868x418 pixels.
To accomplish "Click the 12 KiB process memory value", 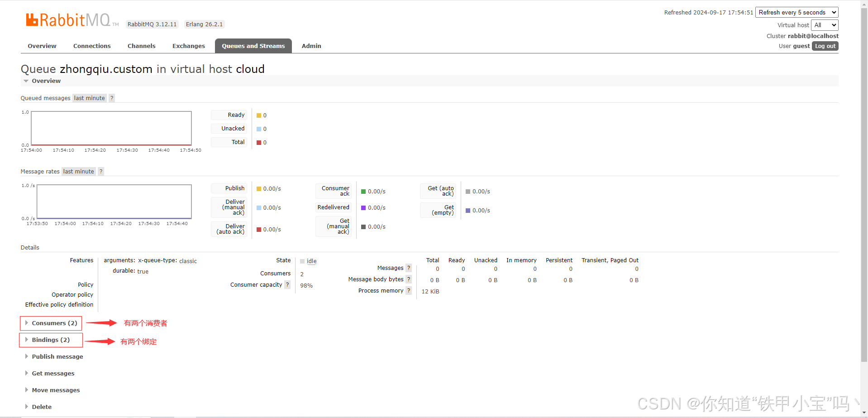I will coord(430,292).
